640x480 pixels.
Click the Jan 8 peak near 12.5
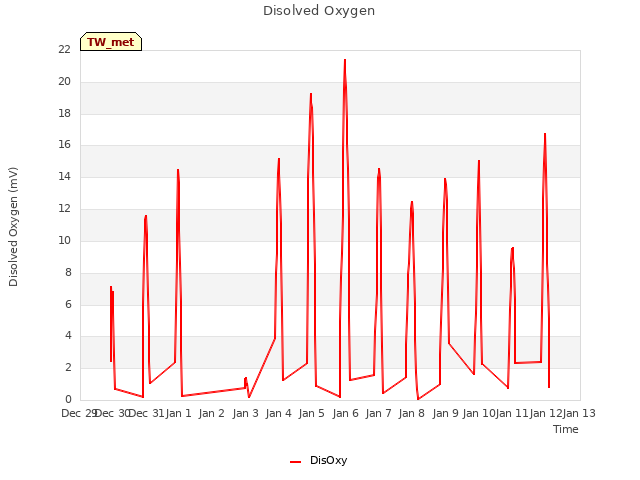tap(412, 202)
